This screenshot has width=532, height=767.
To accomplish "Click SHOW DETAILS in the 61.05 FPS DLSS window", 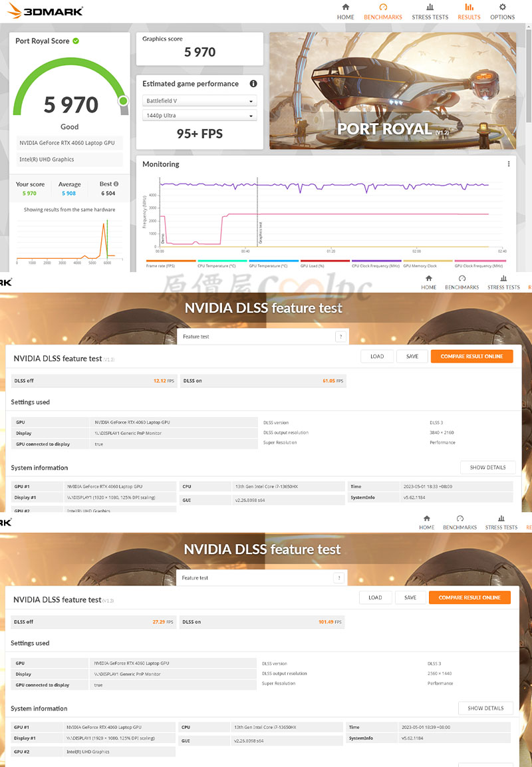I will [x=487, y=467].
